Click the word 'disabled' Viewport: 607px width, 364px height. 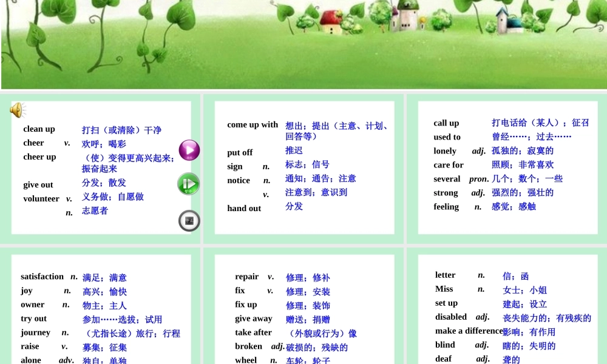pyautogui.click(x=451, y=317)
